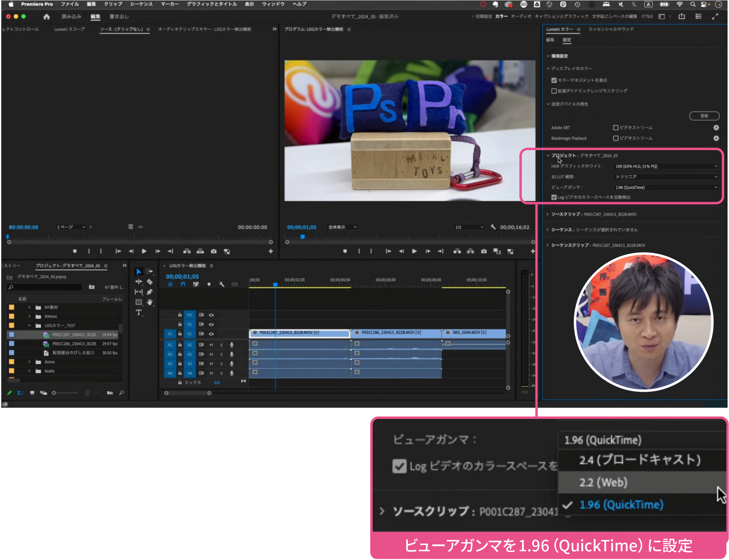
Task: Select the Track Select Forward tool
Action: tap(149, 271)
